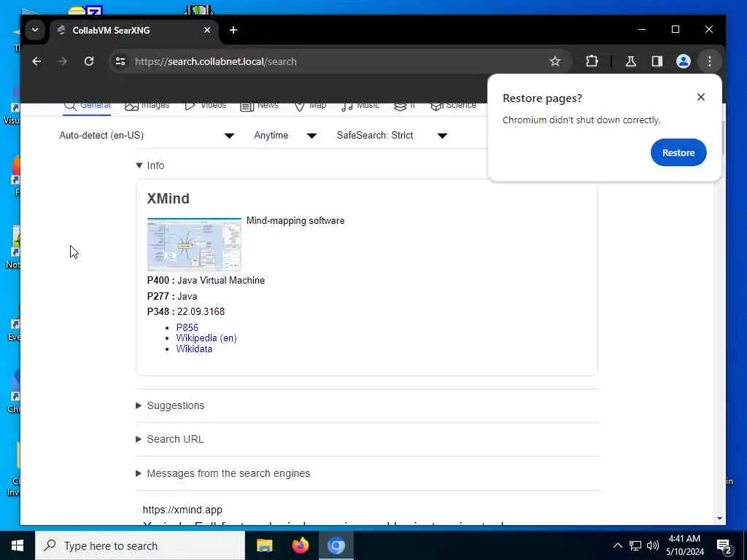Click the P348 version 22.09.3168 text
747x560 pixels.
click(186, 311)
